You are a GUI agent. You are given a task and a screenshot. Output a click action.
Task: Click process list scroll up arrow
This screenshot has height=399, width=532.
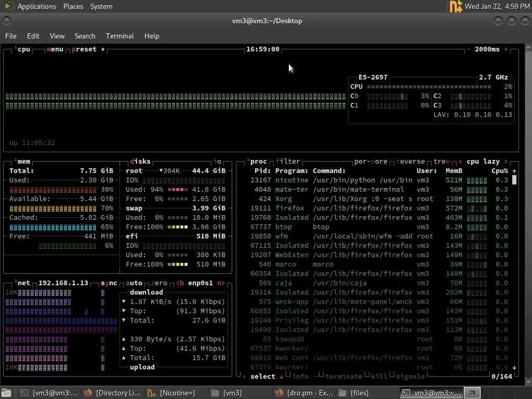pos(514,171)
